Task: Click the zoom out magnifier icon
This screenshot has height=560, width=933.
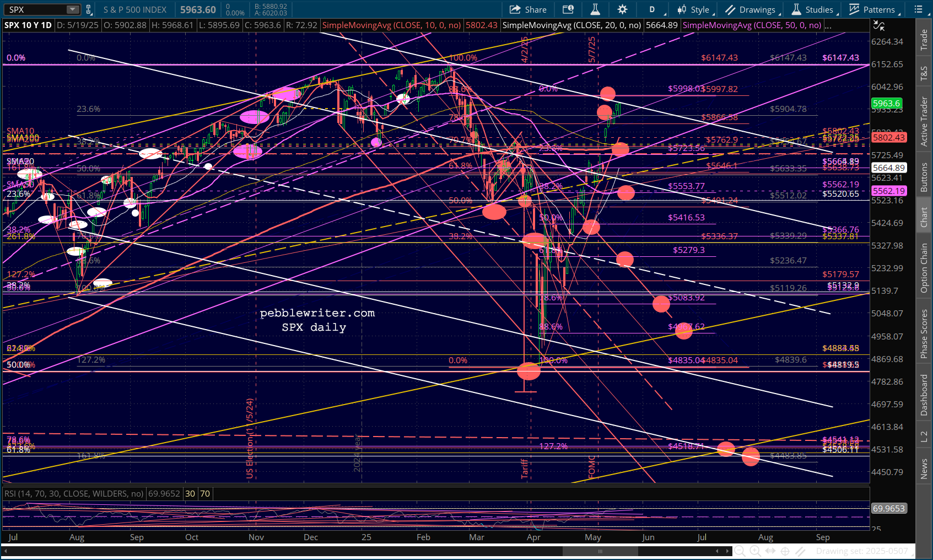Action: [x=740, y=551]
